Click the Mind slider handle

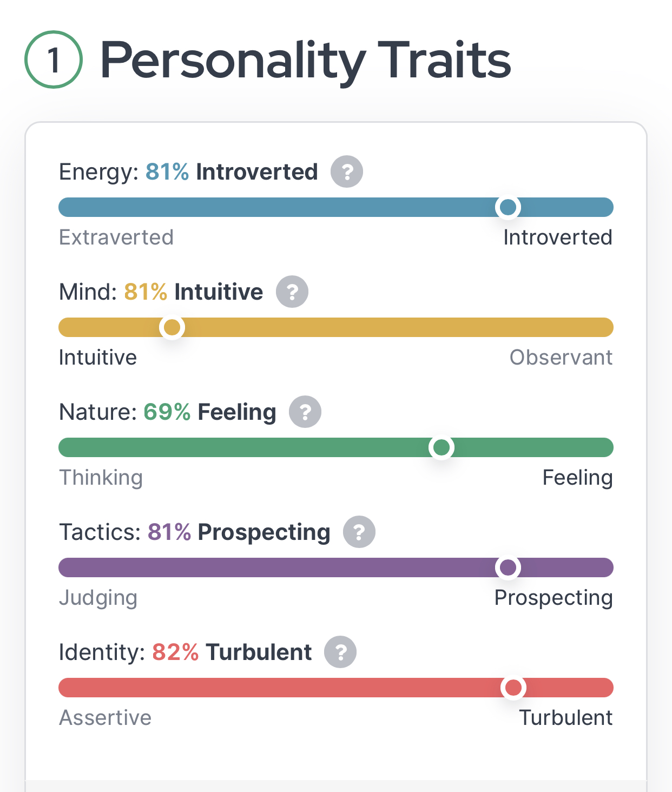pos(172,327)
